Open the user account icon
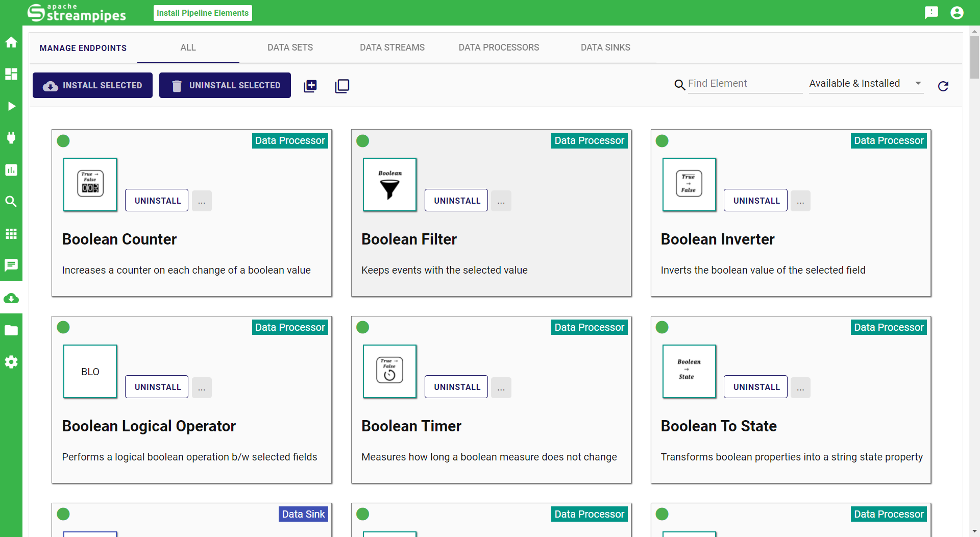 957,13
